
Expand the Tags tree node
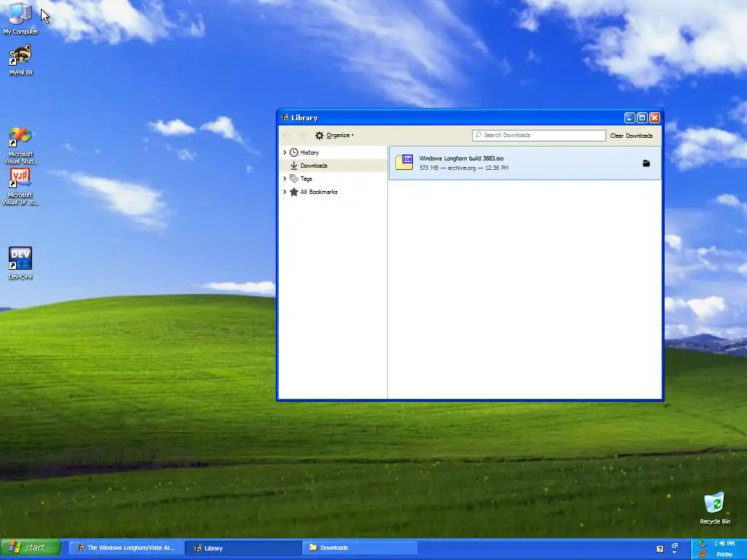285,179
